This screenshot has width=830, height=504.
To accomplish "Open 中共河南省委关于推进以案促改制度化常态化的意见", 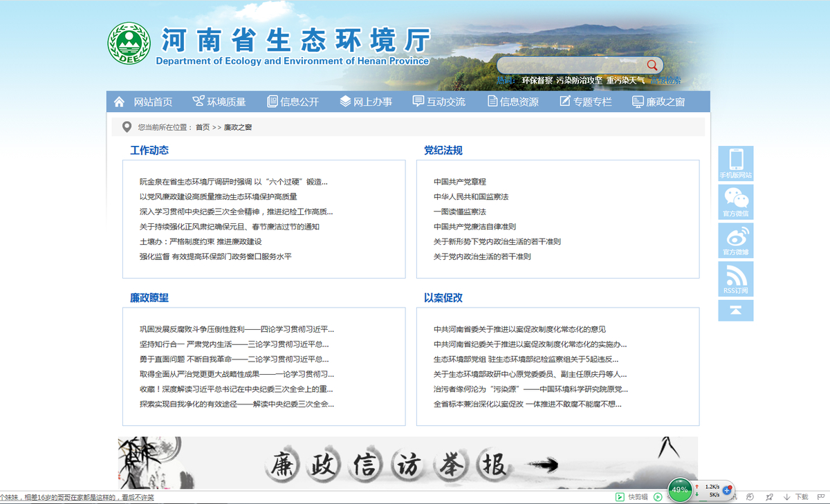I will [x=519, y=329].
